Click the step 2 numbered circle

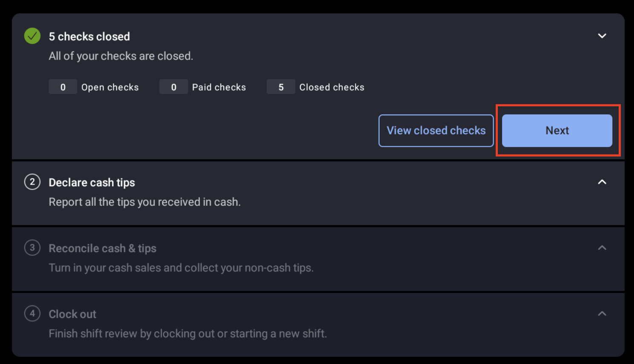coord(32,182)
